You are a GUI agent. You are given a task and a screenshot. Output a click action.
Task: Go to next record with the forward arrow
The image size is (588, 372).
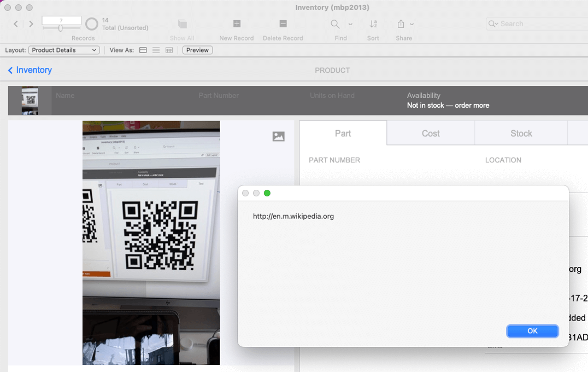click(x=31, y=24)
